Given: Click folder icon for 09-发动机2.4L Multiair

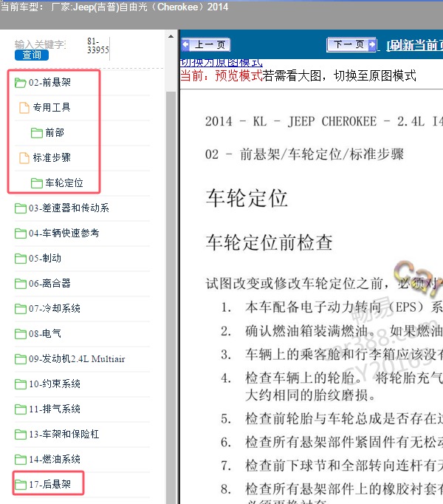Looking at the screenshot, I should click(x=21, y=358).
